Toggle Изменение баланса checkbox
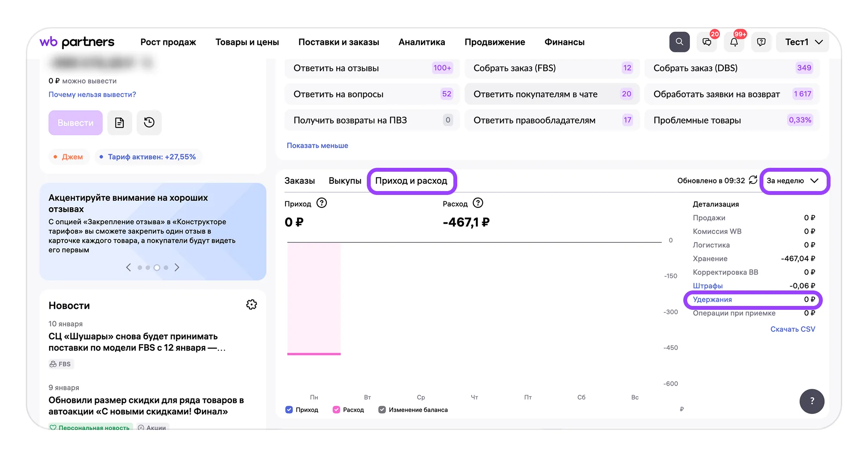 click(382, 410)
